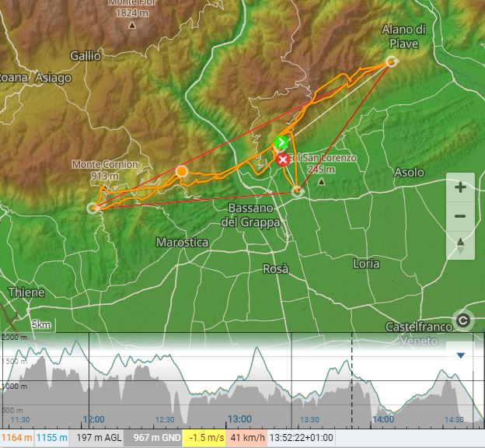Screen dimensions: 485x448
Task: Click the dashed time cursor in altitude chart
Action: 351,381
